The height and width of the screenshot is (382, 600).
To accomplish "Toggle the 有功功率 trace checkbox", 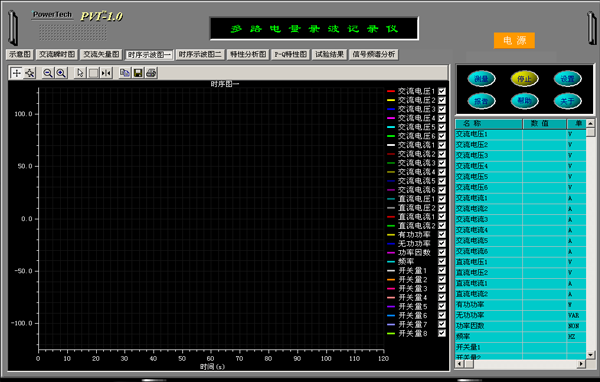I will click(442, 234).
